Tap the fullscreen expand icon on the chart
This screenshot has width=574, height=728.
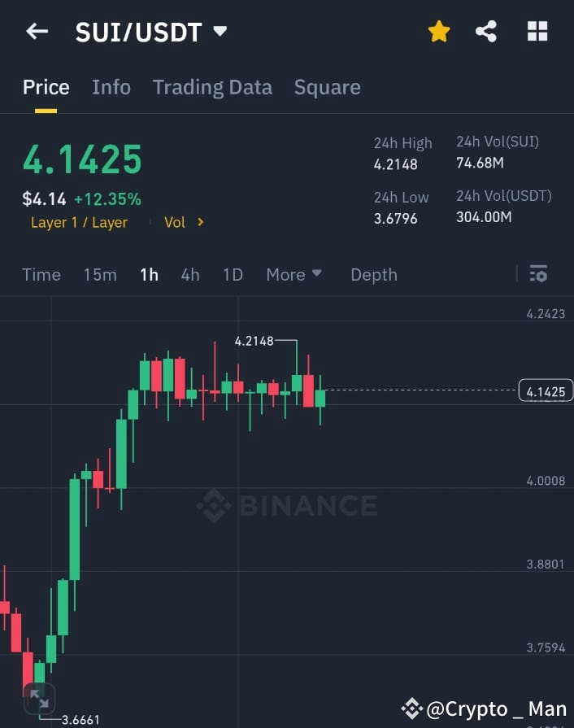(38, 698)
